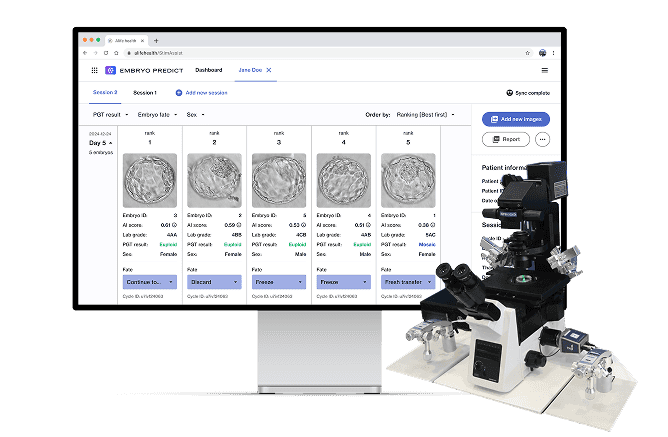Open rank 1 embryo image
This screenshot has width=668, height=437.
[150, 181]
